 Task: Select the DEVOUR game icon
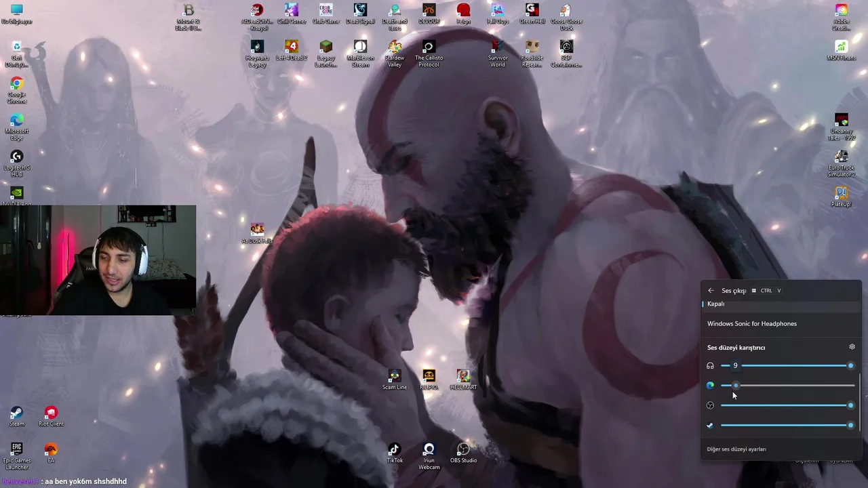click(x=429, y=14)
